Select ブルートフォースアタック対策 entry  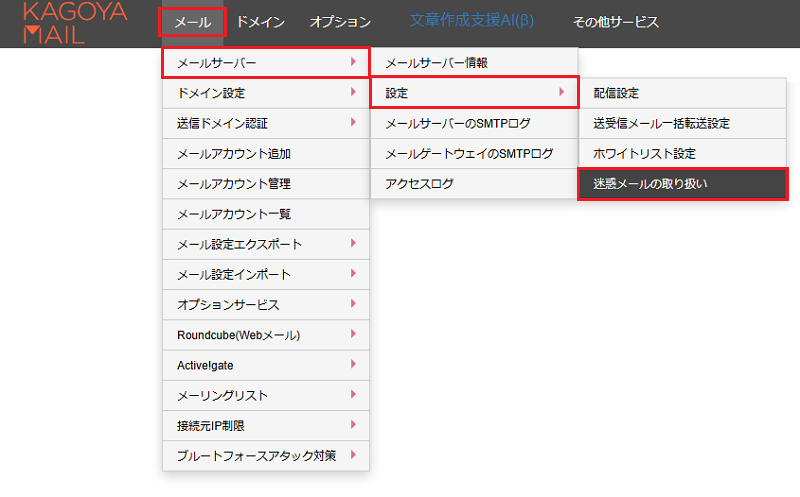pos(266,456)
